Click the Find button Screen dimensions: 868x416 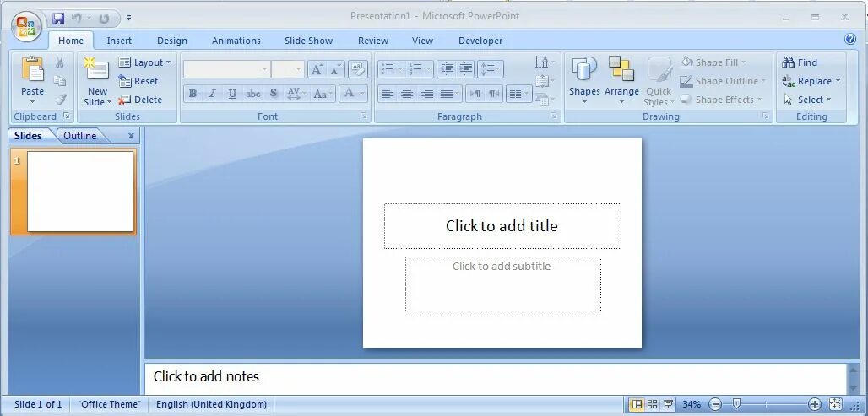click(x=800, y=62)
